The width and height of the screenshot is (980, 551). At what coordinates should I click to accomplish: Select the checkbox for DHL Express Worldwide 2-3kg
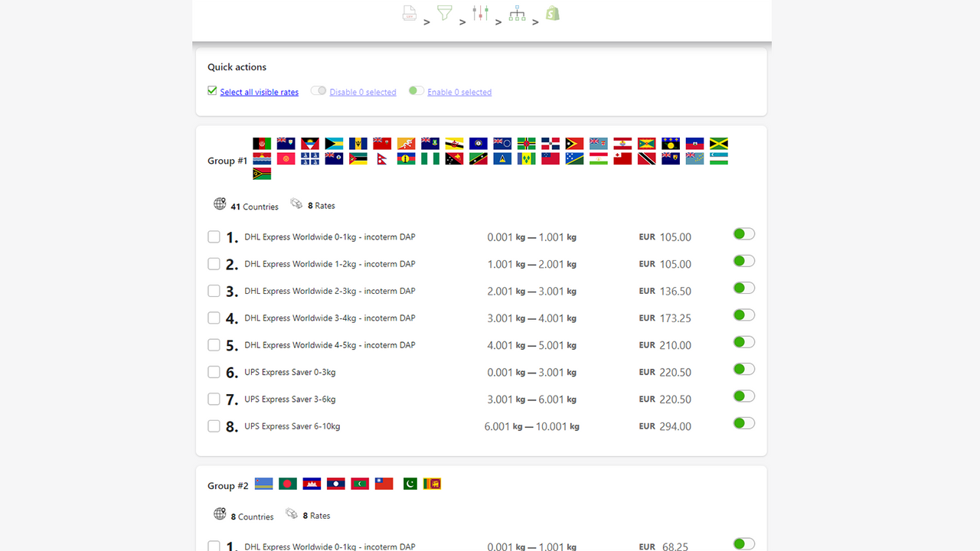point(214,291)
